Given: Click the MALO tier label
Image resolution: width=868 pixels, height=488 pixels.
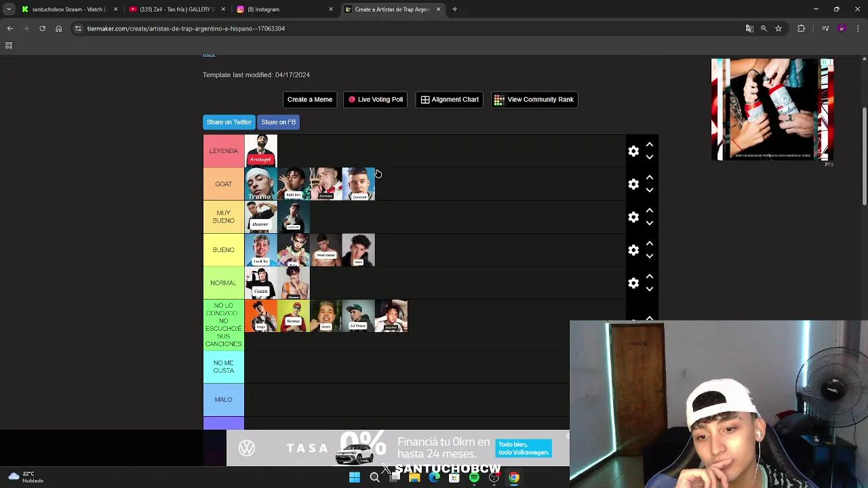Looking at the screenshot, I should [224, 400].
